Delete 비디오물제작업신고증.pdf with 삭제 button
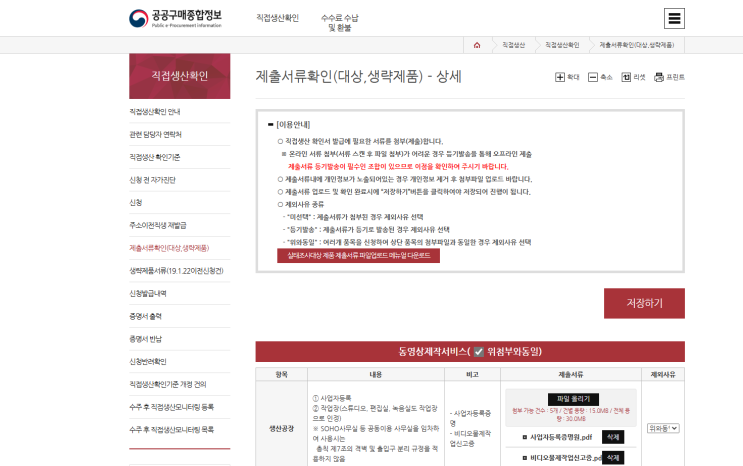Screen dimensions: 743x466 coord(613,458)
